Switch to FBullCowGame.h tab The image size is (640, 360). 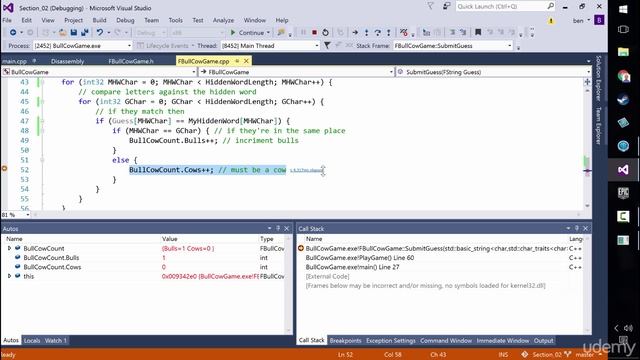tap(131, 61)
